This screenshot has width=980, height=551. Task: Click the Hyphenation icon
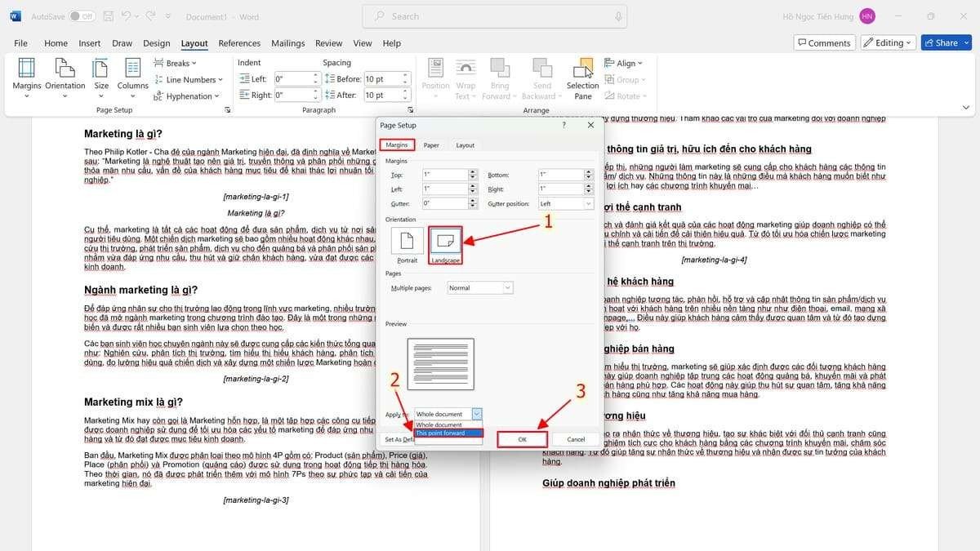click(x=187, y=96)
